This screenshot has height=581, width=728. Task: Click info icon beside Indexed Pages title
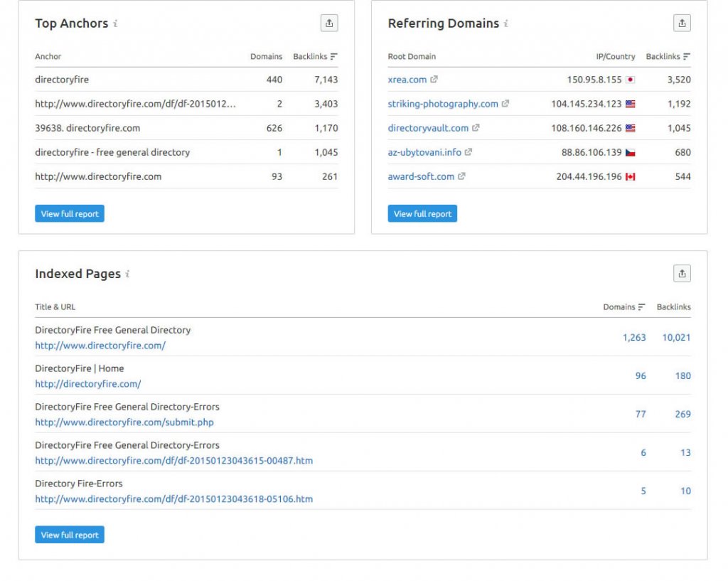[128, 274]
